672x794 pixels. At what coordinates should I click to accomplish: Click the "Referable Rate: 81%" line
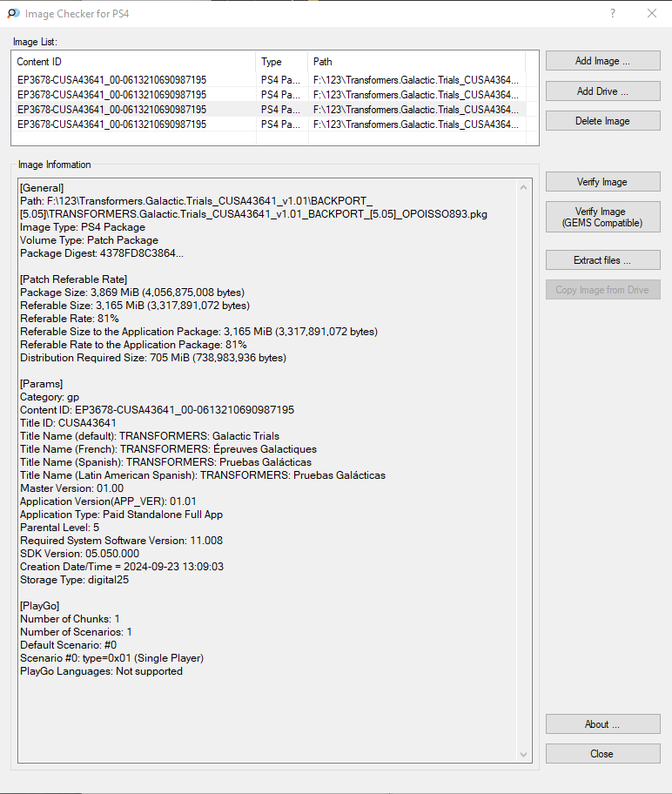coord(70,319)
